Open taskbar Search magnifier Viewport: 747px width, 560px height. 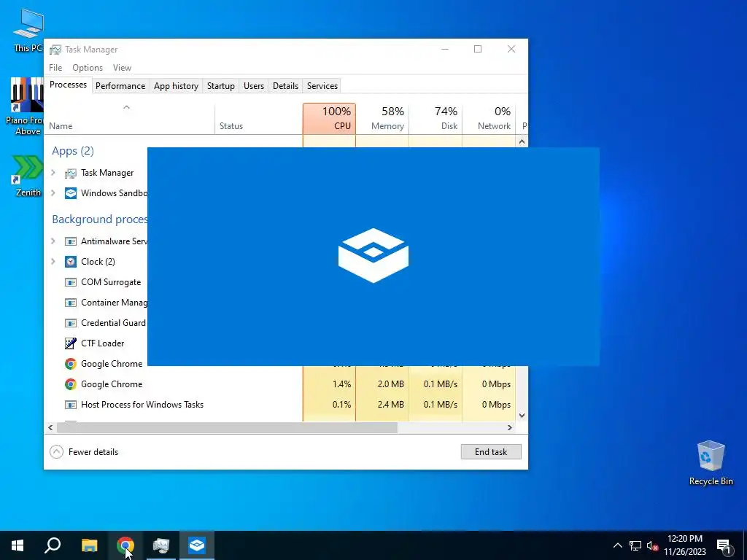pos(53,545)
